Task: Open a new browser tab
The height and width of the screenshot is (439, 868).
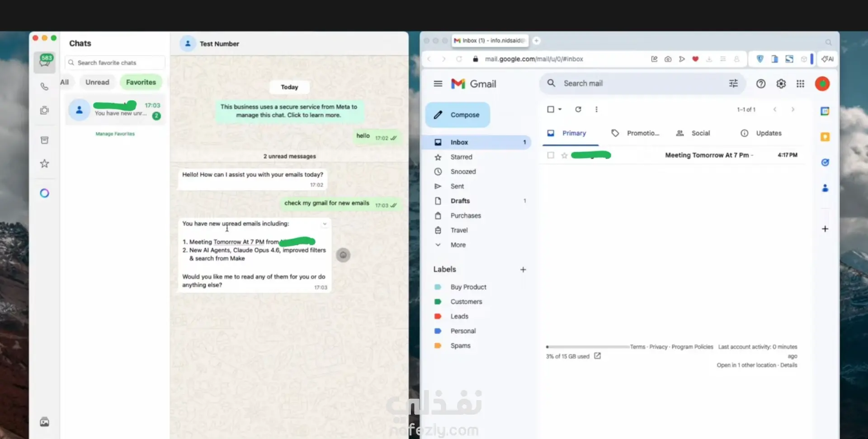Action: 536,41
